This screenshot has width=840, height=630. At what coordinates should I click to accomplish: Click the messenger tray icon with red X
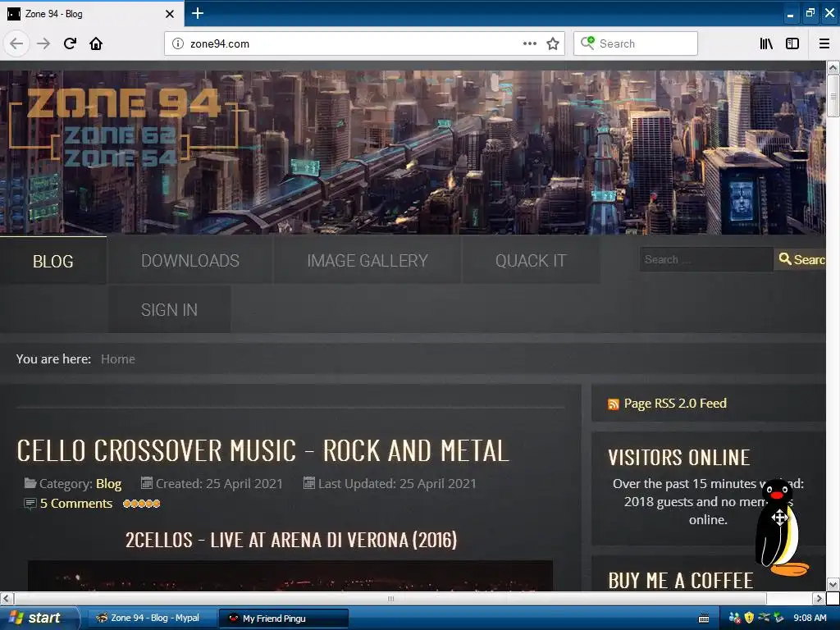tap(734, 618)
